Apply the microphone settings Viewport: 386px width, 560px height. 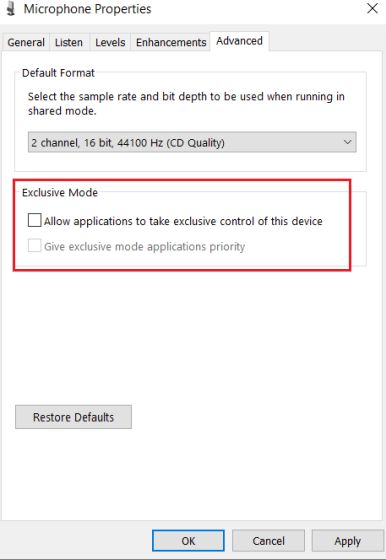[347, 541]
